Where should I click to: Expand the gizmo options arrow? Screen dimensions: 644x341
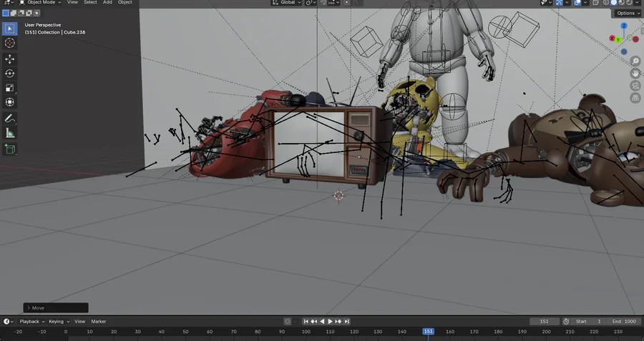point(567,2)
